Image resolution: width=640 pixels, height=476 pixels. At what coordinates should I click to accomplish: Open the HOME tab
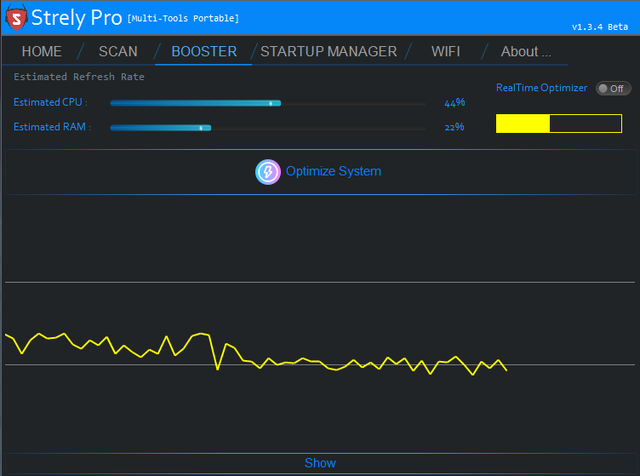pyautogui.click(x=42, y=51)
